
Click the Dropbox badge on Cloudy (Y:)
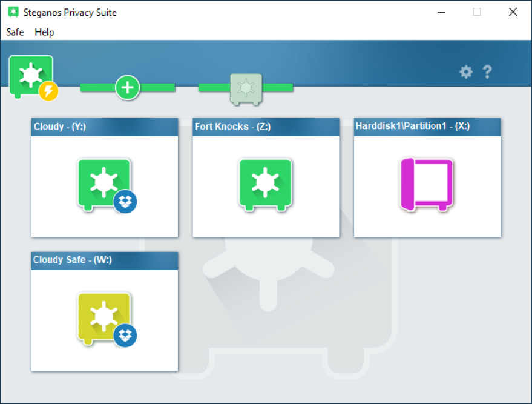pyautogui.click(x=125, y=202)
